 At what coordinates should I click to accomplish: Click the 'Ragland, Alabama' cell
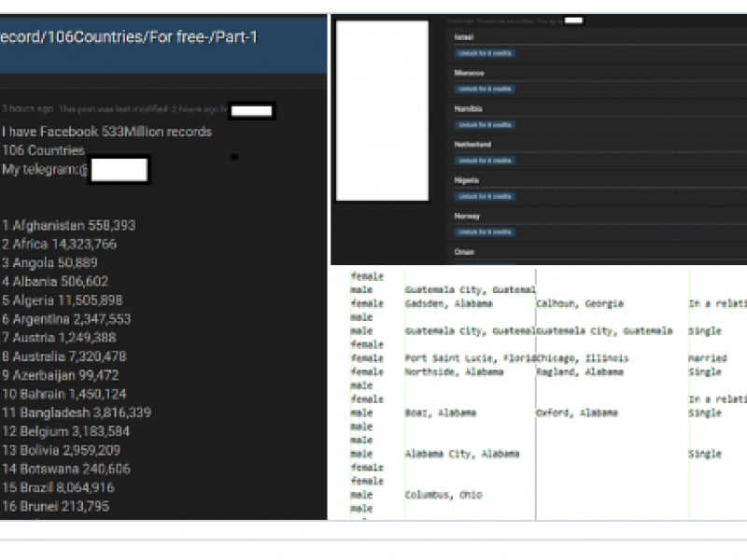(x=580, y=372)
